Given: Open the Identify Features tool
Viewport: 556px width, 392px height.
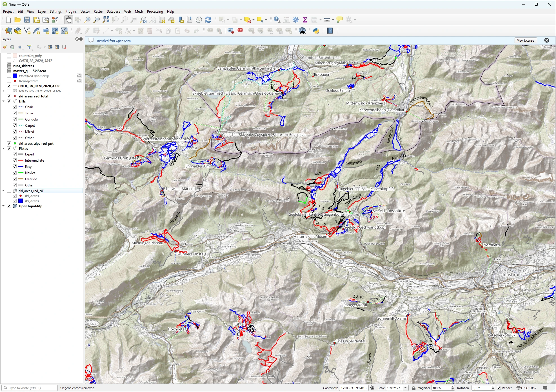Looking at the screenshot, I should 277,20.
